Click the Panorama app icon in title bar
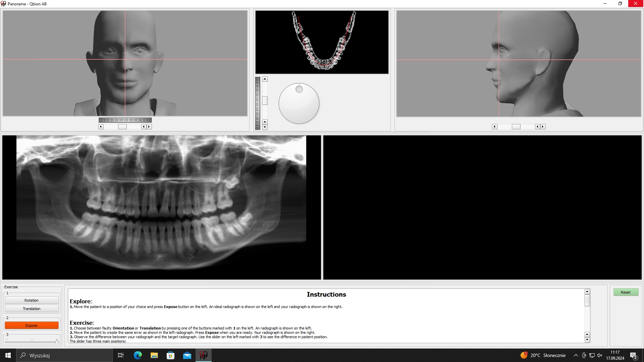The width and height of the screenshot is (644, 362). 3,4
